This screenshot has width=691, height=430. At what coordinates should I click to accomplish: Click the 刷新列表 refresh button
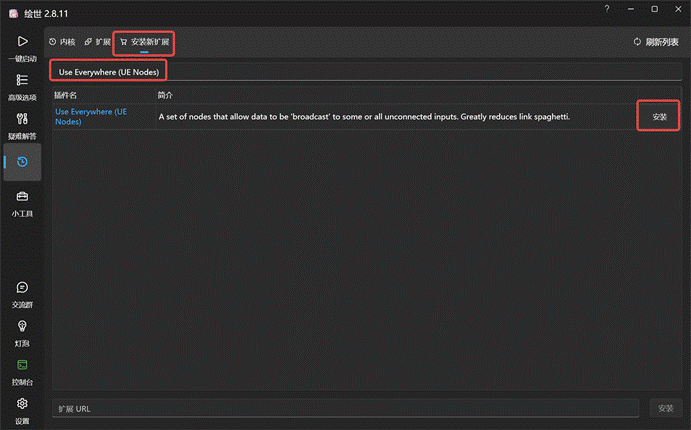(656, 42)
